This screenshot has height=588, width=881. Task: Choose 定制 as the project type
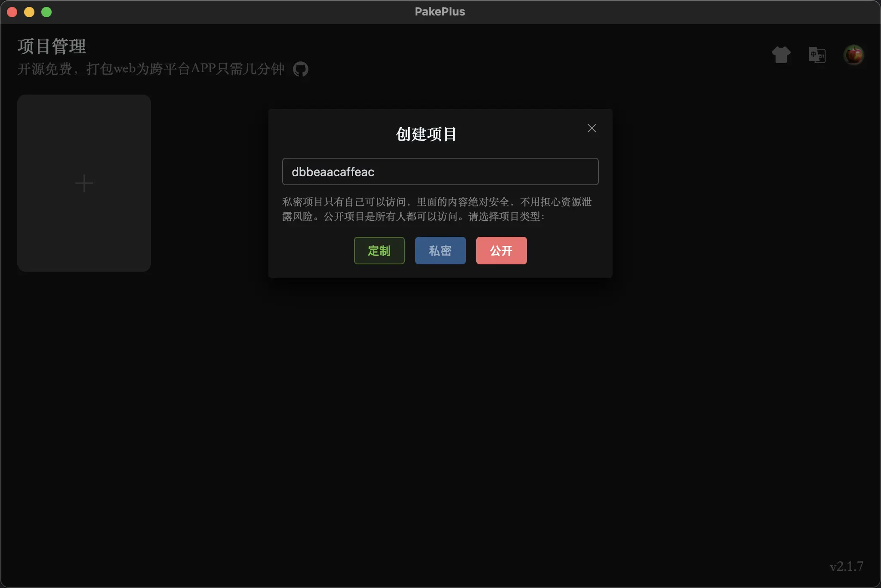(x=379, y=251)
